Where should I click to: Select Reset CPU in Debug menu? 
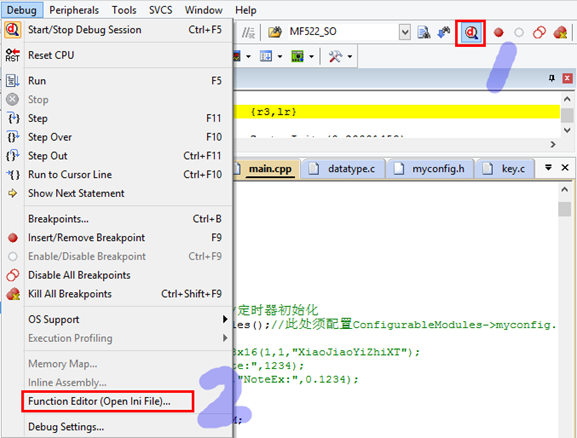pyautogui.click(x=117, y=55)
